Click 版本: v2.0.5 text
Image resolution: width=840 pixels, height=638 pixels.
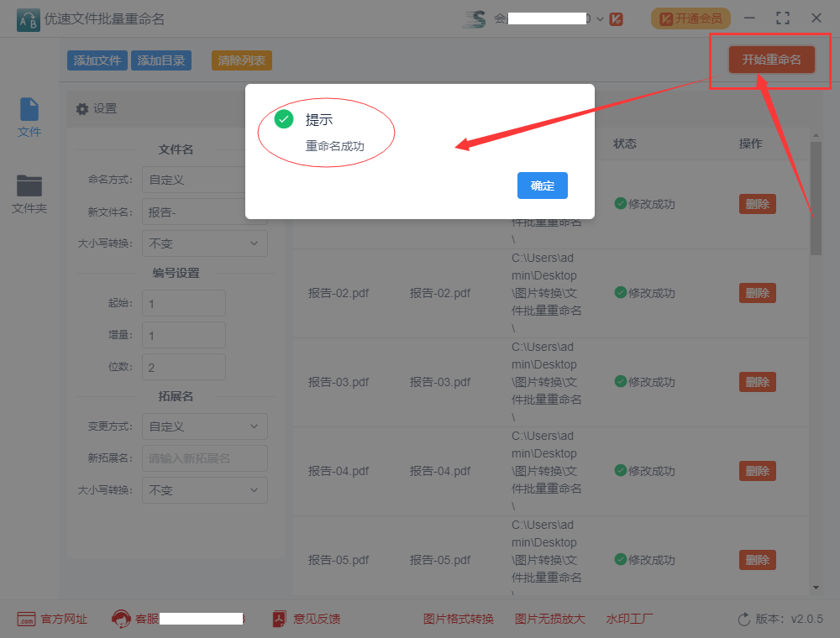tap(789, 620)
